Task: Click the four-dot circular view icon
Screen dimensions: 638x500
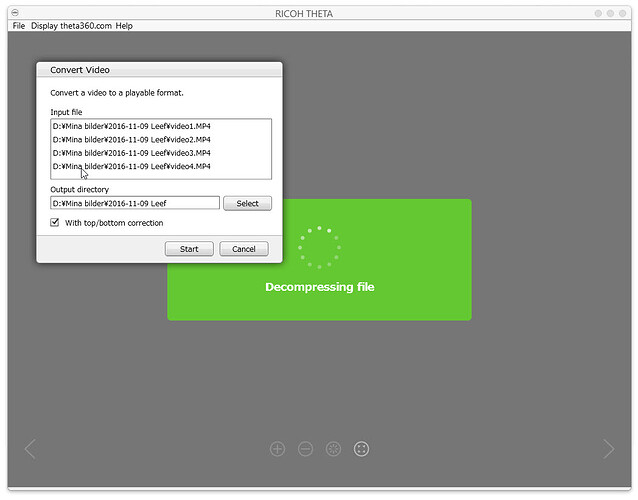Action: 361,449
